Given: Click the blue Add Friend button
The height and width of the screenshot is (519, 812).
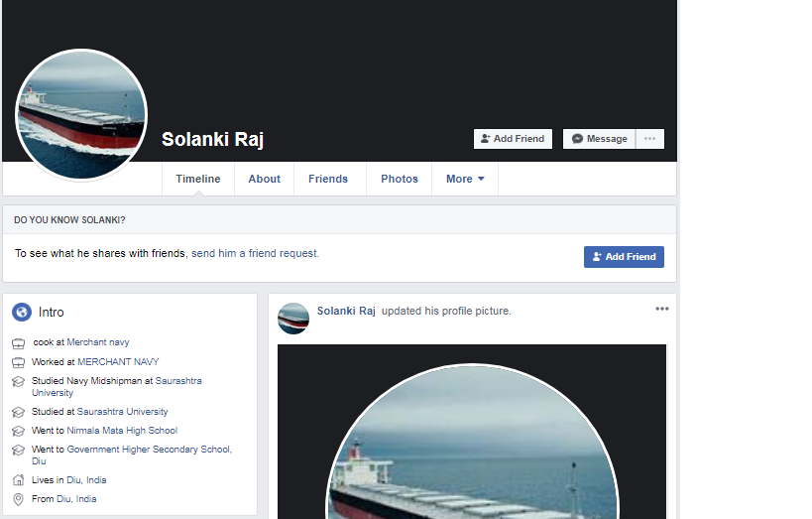Looking at the screenshot, I should pos(624,257).
